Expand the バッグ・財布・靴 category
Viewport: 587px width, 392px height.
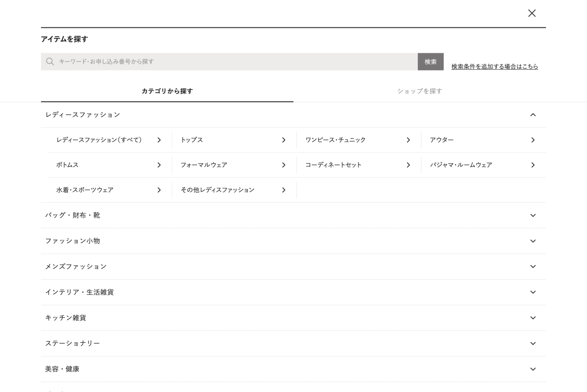pyautogui.click(x=533, y=216)
